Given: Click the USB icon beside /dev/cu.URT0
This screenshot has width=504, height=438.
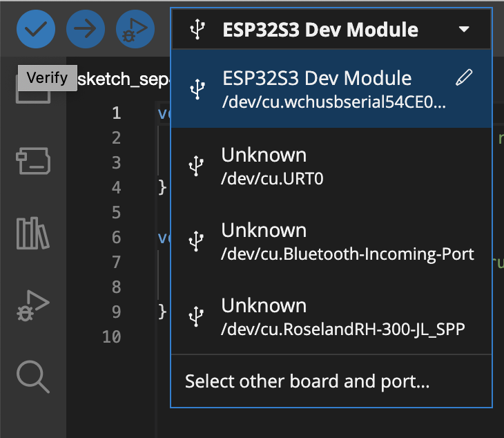Looking at the screenshot, I should [x=196, y=166].
